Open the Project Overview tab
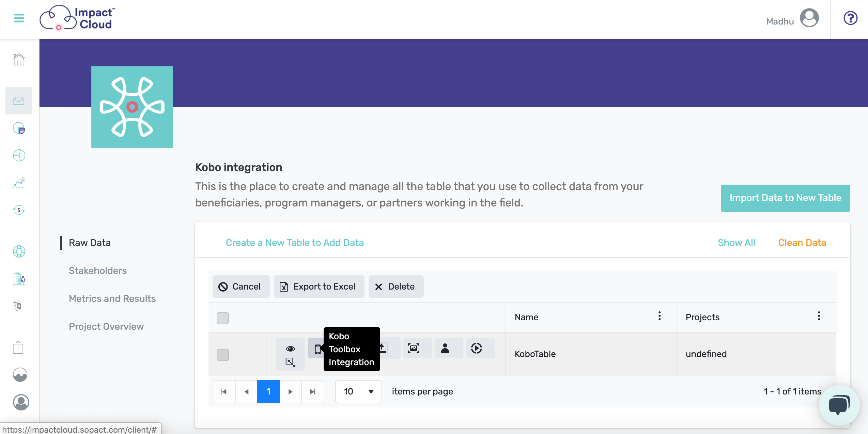868x434 pixels. tap(106, 326)
